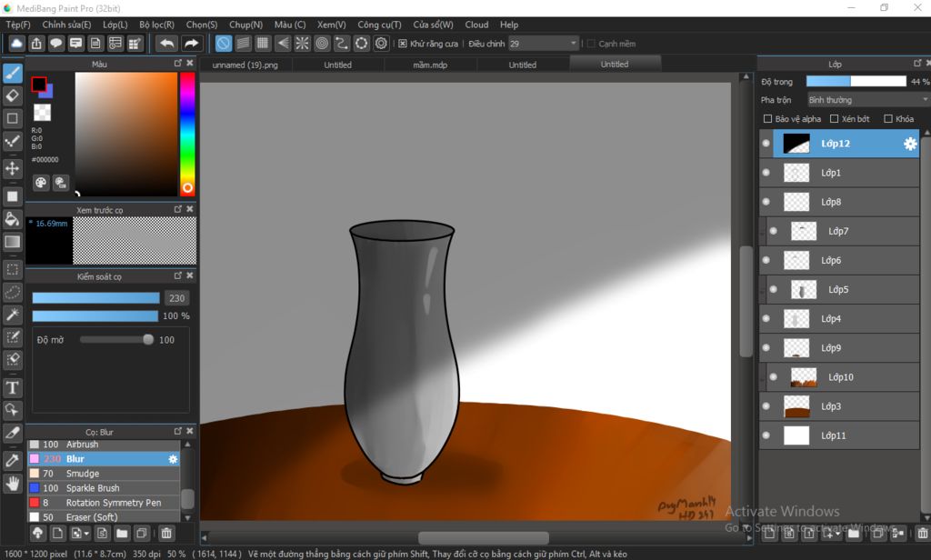Select the Text tool
931x560 pixels.
click(13, 388)
